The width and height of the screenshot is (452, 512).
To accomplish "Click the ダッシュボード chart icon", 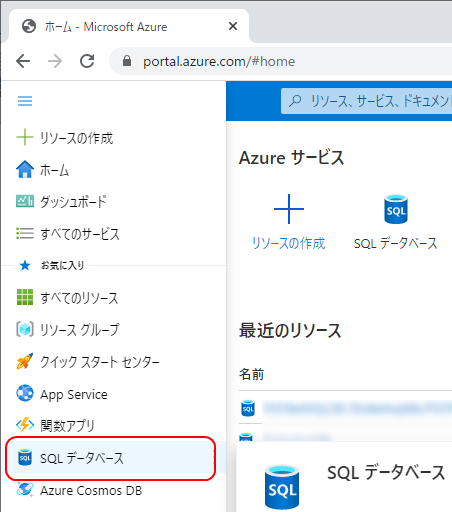I will 25,201.
